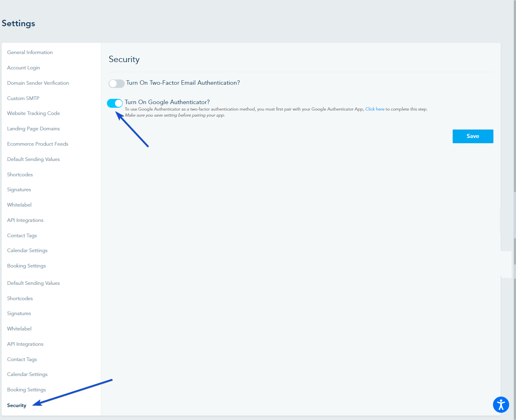Go to first Shortcodes entry
Screen dimensions: 516x420
tap(20, 175)
